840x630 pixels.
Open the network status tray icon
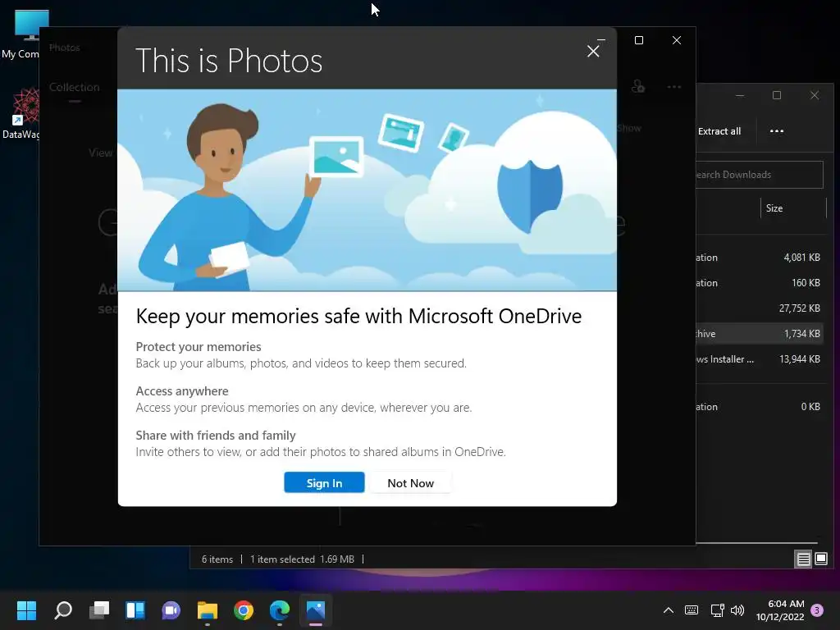[717, 610]
